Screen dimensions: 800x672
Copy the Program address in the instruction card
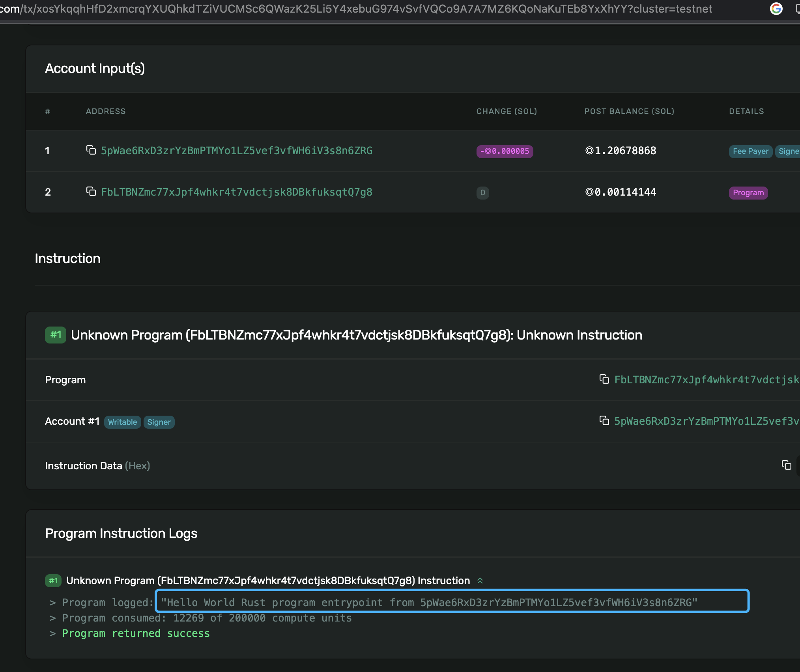(x=604, y=379)
